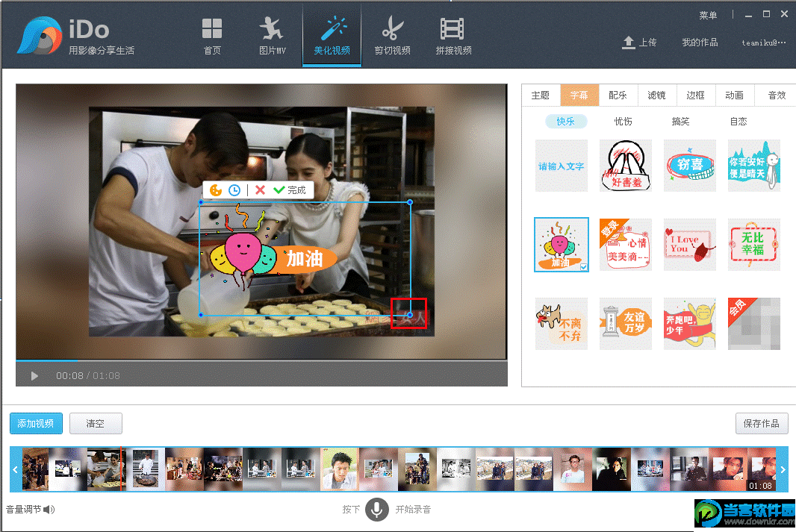Switch to the 配乐 tab
This screenshot has height=532, width=796.
coord(618,95)
